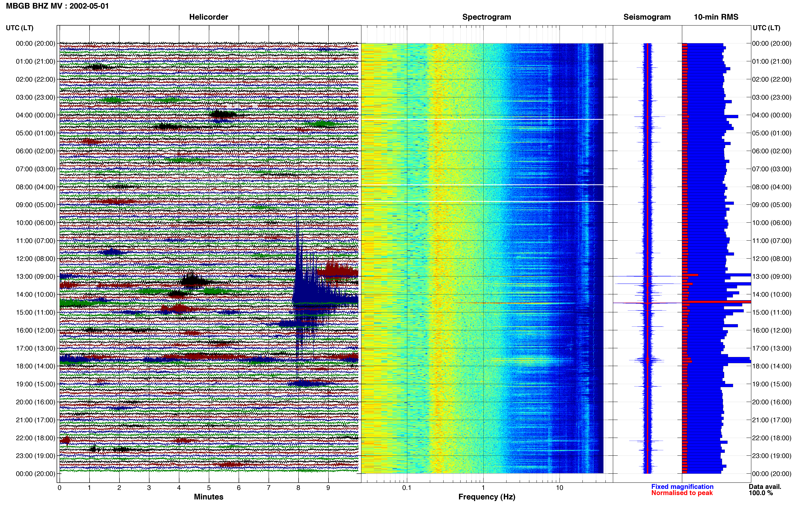The width and height of the screenshot is (812, 508).
Task: Click the Data avail. label
Action: coord(765,486)
